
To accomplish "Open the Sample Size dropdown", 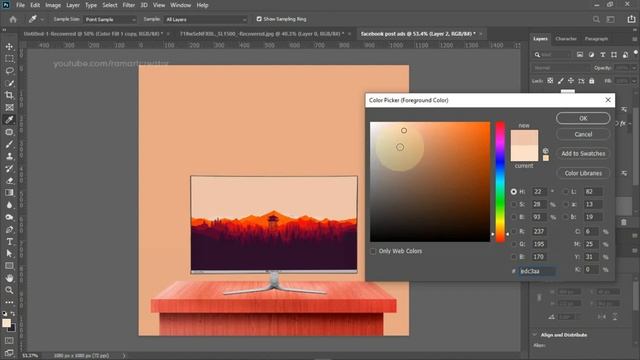I will click(110, 19).
